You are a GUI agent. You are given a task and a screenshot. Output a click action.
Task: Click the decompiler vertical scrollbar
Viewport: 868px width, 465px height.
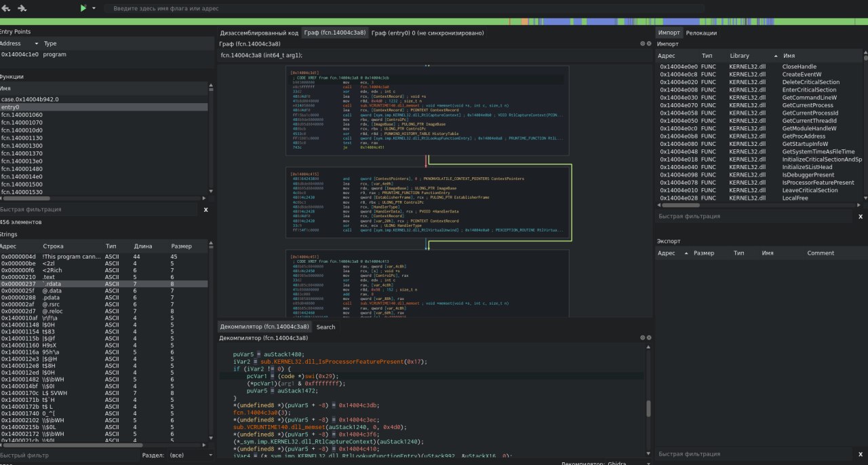(x=648, y=407)
